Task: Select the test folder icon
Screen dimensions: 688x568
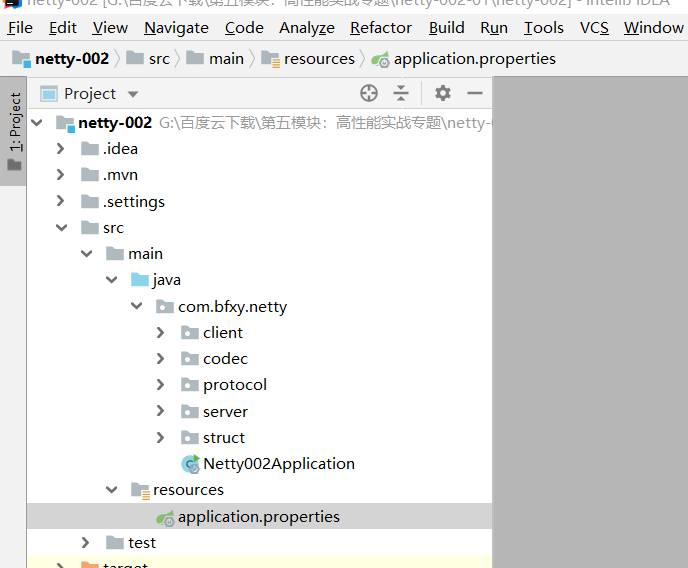Action: [115, 543]
